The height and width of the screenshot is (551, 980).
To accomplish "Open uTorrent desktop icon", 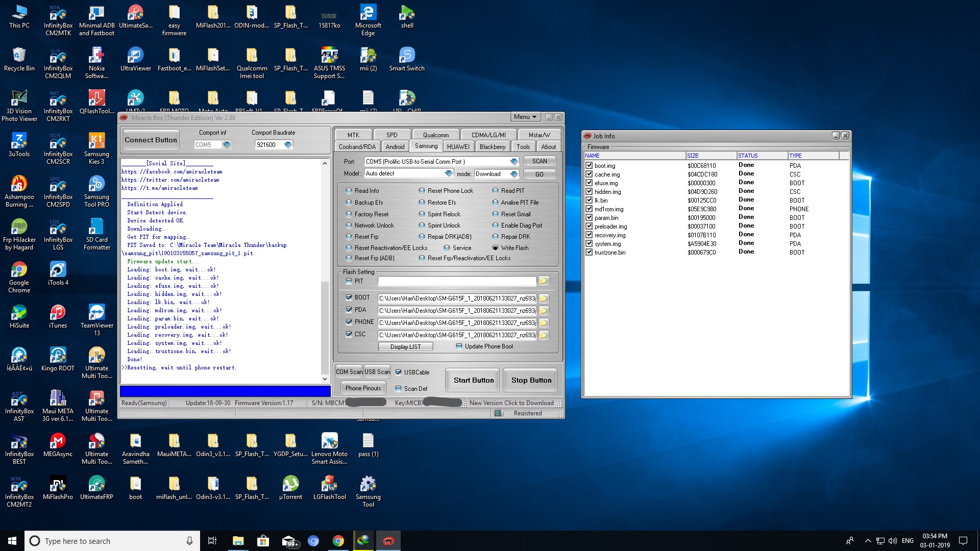I will (x=290, y=488).
